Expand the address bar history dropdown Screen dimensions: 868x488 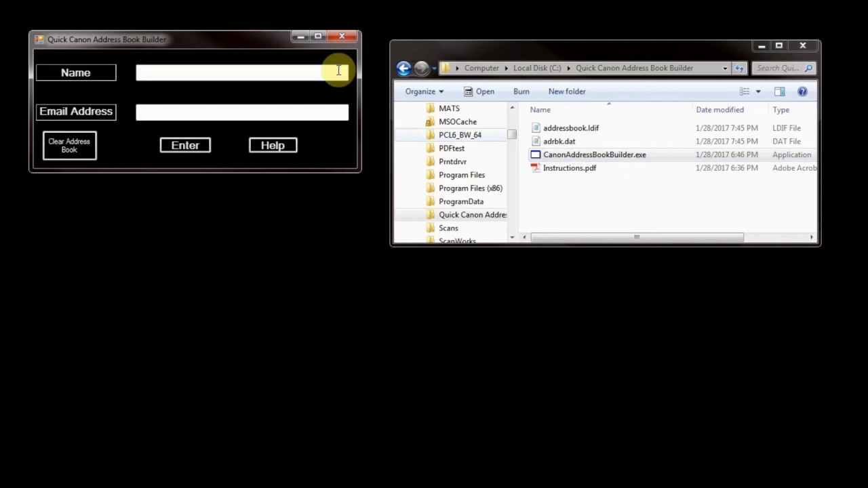coord(725,68)
